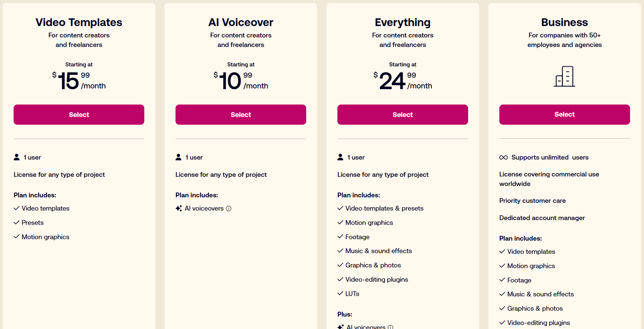
Task: Click user icon in Everything plan
Action: [x=340, y=157]
